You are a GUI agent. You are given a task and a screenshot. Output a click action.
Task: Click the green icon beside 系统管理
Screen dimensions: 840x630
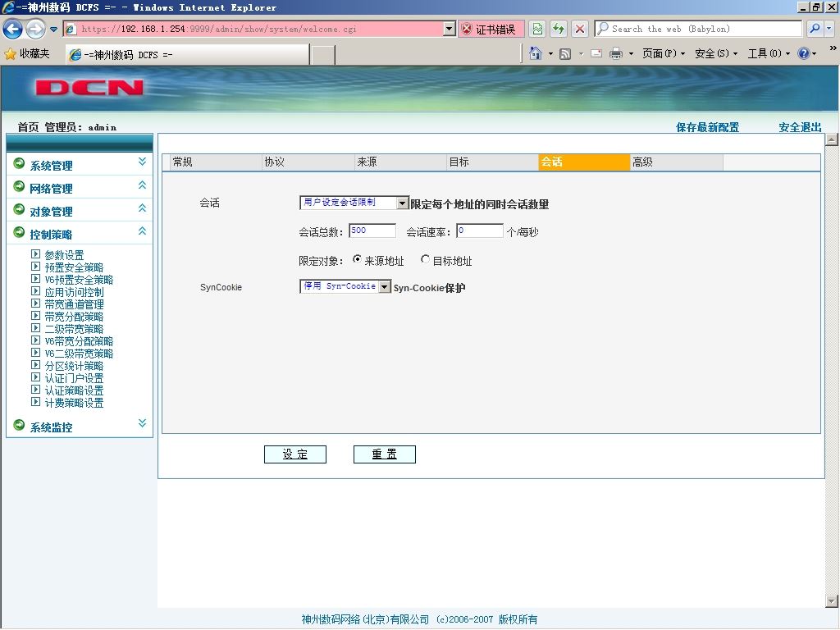[19, 163]
